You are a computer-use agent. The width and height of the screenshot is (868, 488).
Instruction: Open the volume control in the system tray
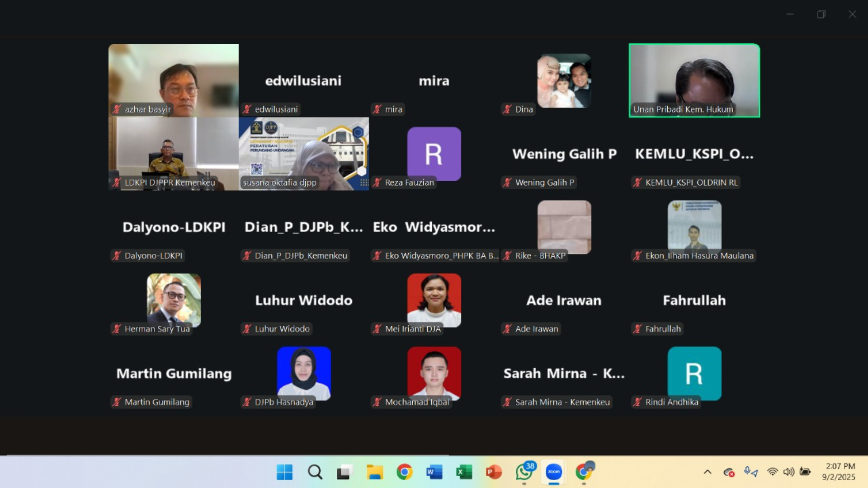coord(788,472)
